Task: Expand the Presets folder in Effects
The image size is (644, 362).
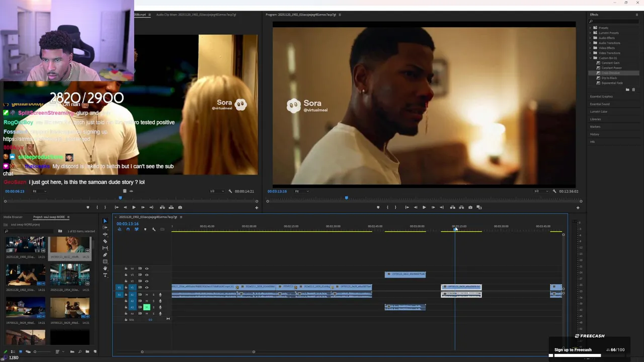Action: 590,28
